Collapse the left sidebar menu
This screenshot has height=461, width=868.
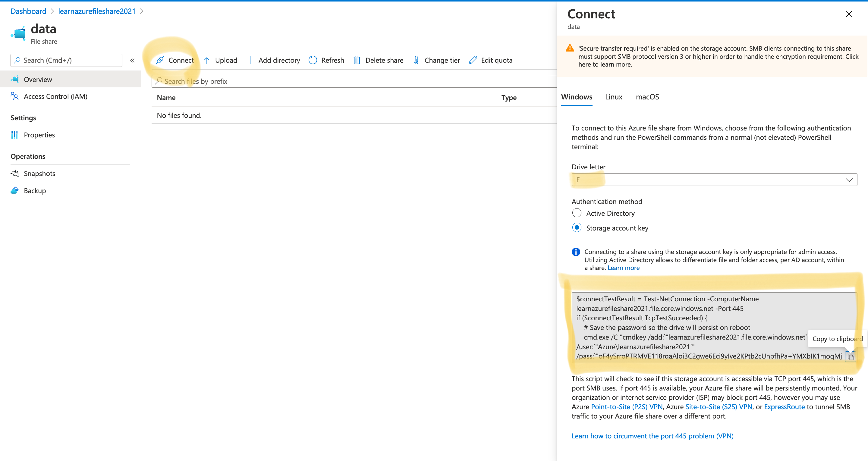tap(132, 60)
